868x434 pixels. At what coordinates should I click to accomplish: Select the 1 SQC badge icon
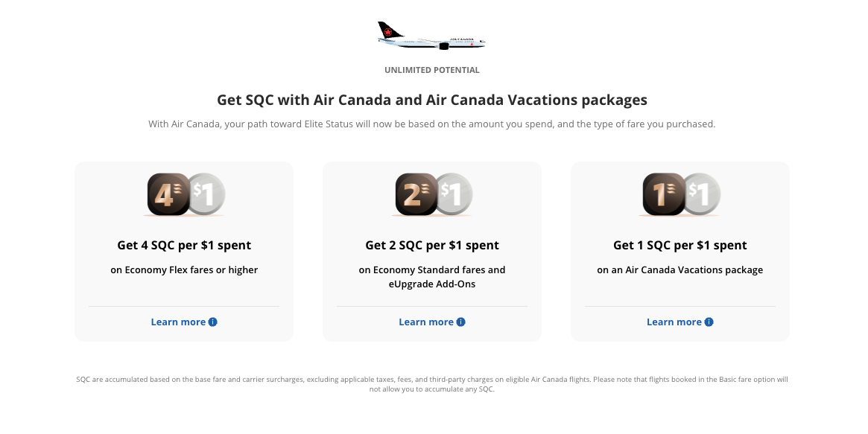663,193
